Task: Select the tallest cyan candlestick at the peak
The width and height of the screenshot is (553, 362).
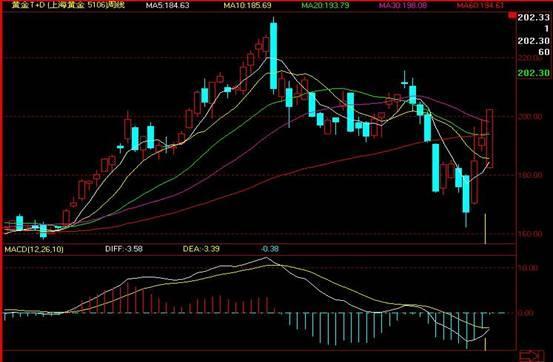Action: coord(274,56)
